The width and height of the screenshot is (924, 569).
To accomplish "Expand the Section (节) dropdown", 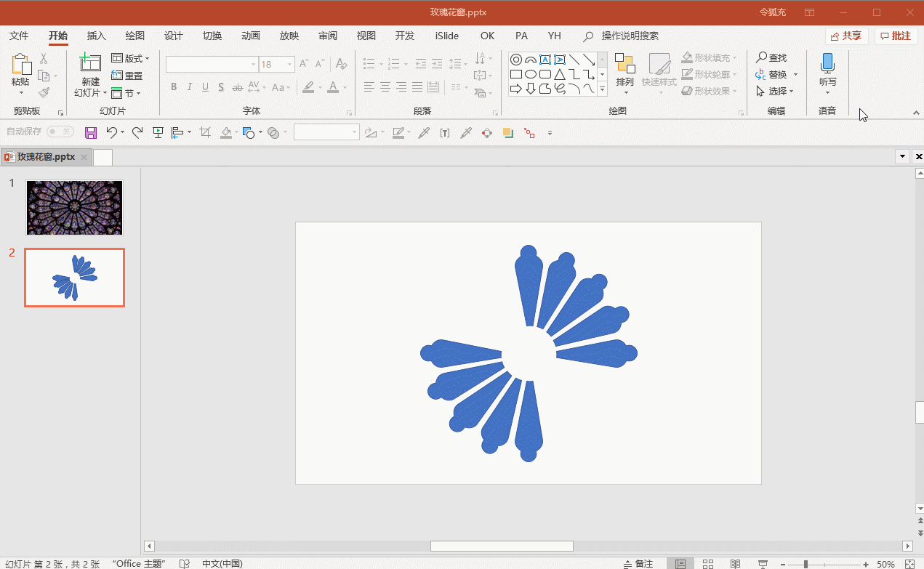I will tap(126, 93).
